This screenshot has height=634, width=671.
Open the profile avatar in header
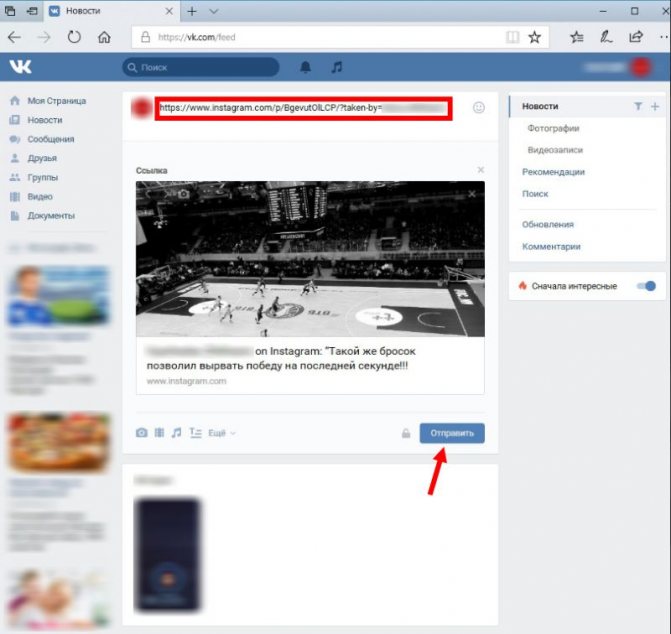tap(640, 67)
